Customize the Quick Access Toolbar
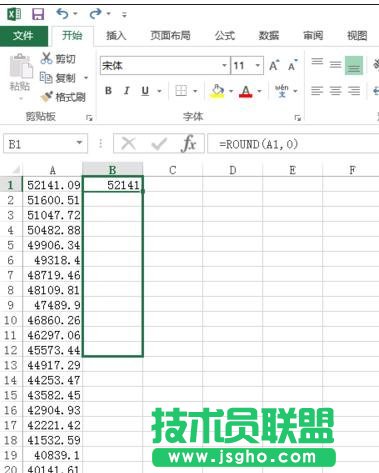Image resolution: width=379 pixels, height=473 pixels. click(x=124, y=15)
